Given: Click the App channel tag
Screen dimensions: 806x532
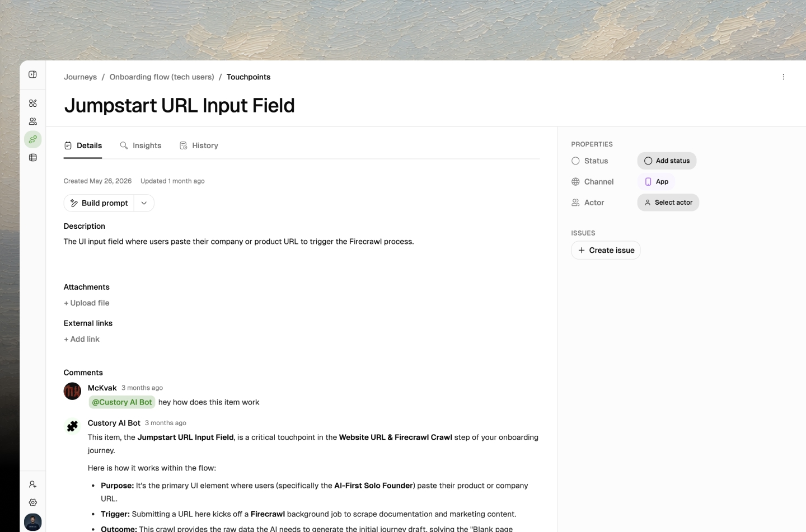Looking at the screenshot, I should point(656,182).
